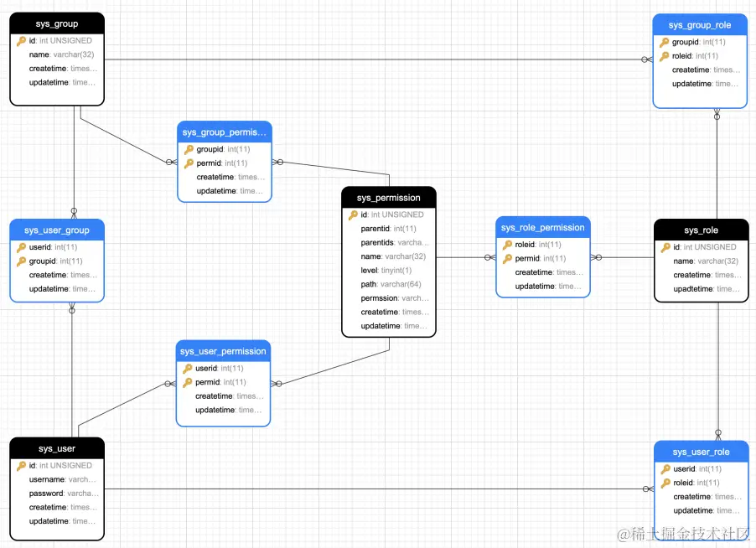Screen dimensions: 756x548
Task: Click key icon beside userid in sys_user_role
Action: (665, 469)
